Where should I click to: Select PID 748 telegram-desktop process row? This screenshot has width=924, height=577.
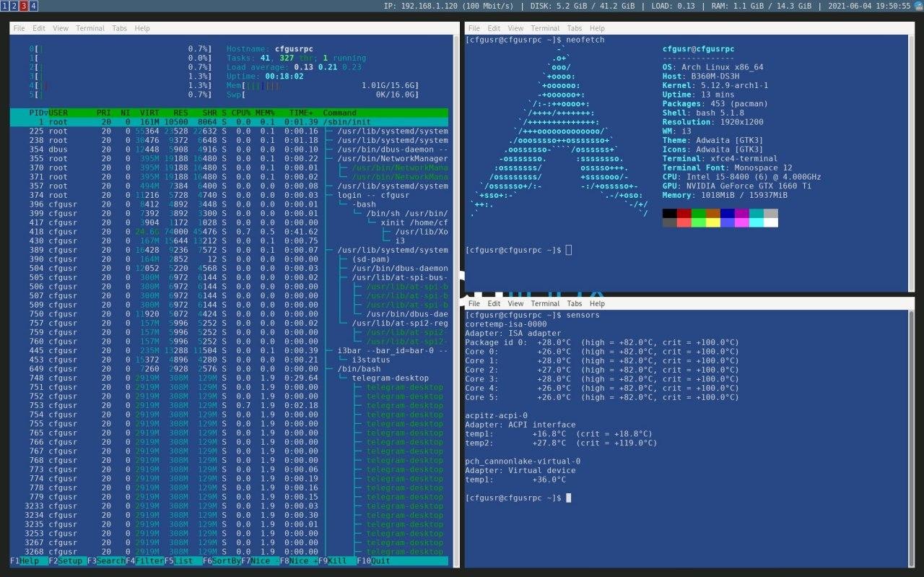[x=229, y=378]
